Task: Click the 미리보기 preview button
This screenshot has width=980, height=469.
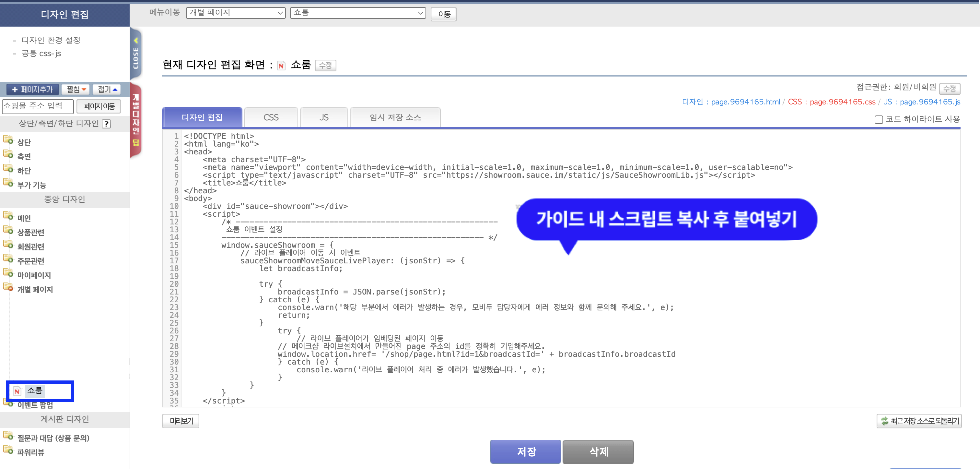Action: point(181,421)
